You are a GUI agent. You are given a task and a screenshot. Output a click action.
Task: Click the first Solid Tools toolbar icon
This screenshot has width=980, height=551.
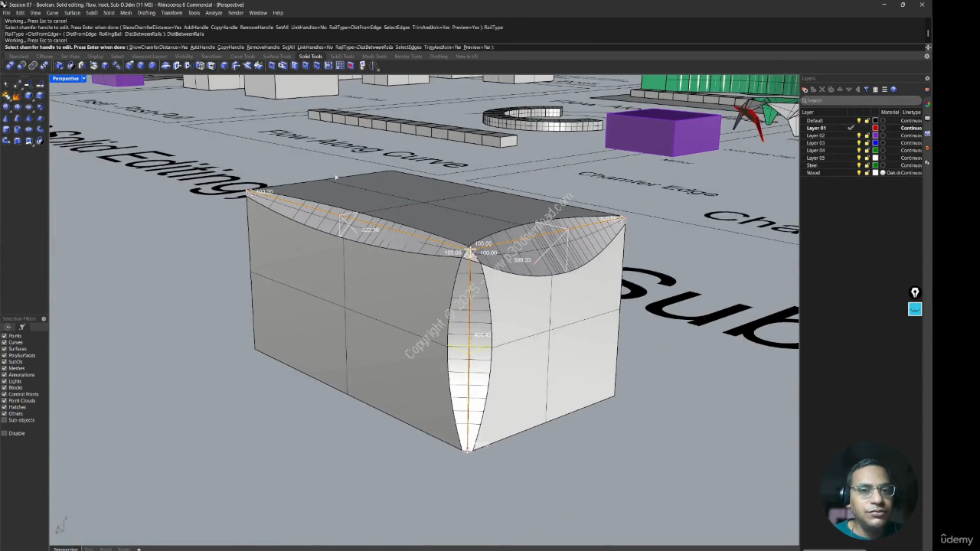pyautogui.click(x=9, y=66)
